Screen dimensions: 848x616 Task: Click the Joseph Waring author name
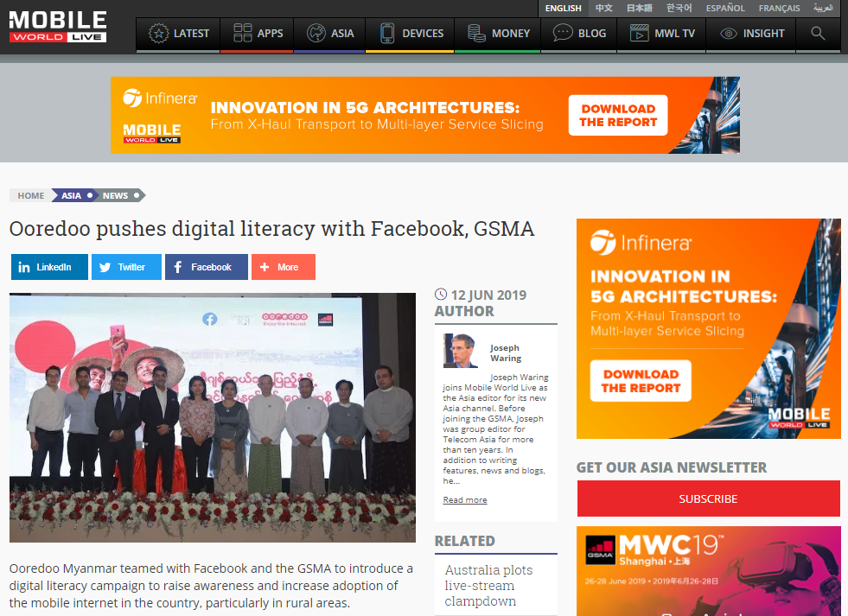(506, 352)
